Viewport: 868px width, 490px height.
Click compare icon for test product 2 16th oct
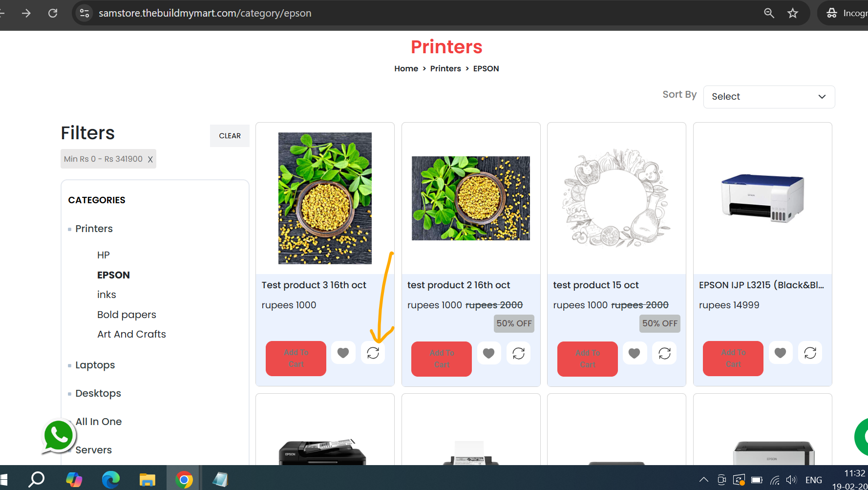(519, 353)
